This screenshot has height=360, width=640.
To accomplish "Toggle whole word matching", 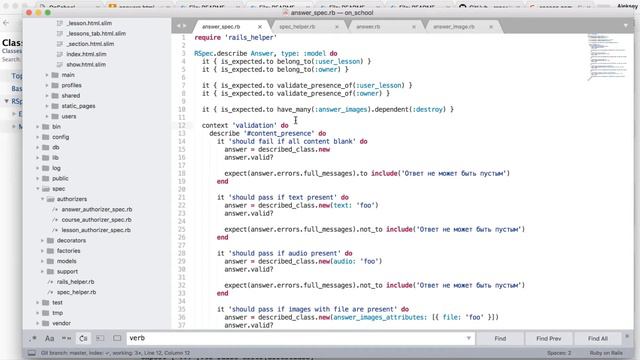I will click(x=66, y=338).
